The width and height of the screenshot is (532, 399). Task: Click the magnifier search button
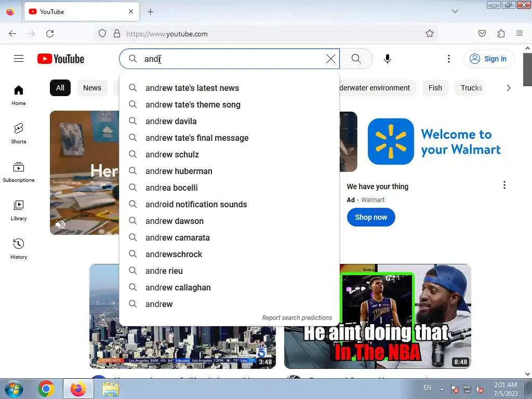356,59
